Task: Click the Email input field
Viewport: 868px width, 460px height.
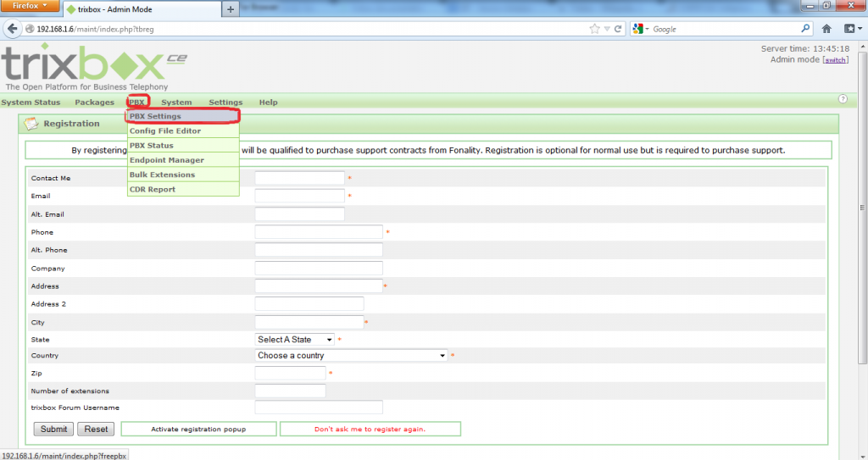Action: tap(299, 196)
